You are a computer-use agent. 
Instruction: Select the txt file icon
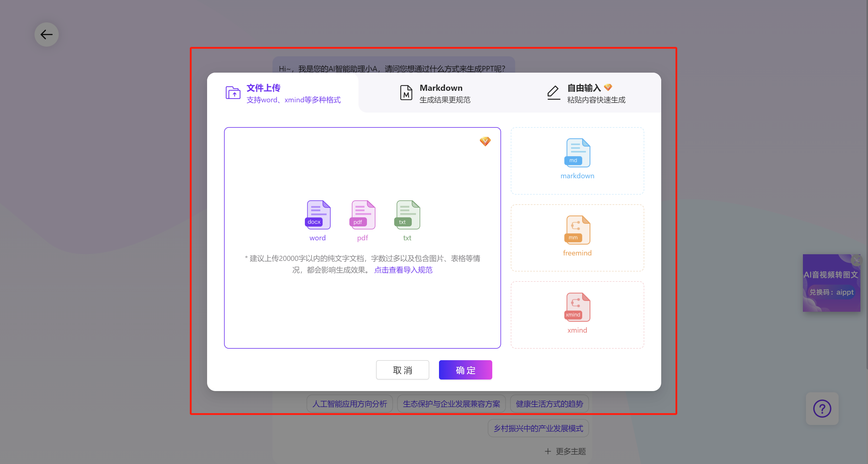[x=408, y=215]
